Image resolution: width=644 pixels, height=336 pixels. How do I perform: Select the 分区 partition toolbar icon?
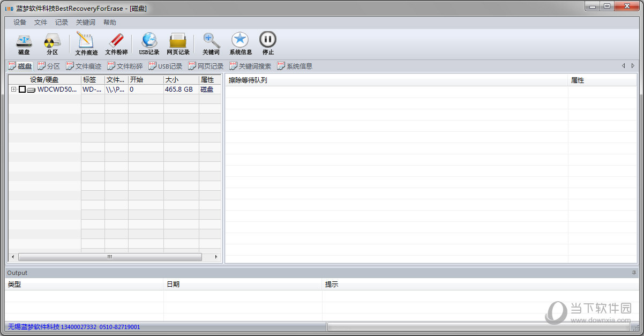point(52,42)
